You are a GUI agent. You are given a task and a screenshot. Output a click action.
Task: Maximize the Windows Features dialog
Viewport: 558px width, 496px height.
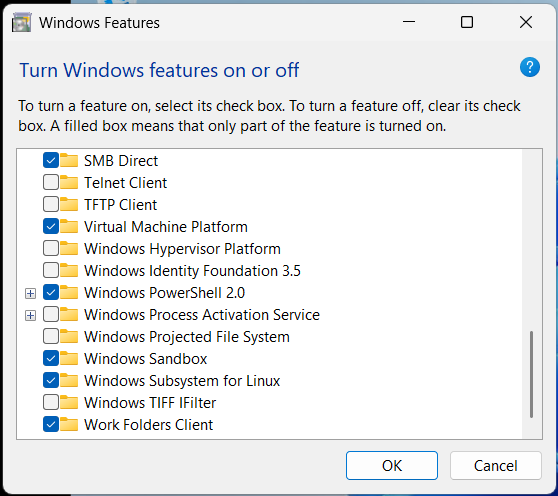click(467, 22)
